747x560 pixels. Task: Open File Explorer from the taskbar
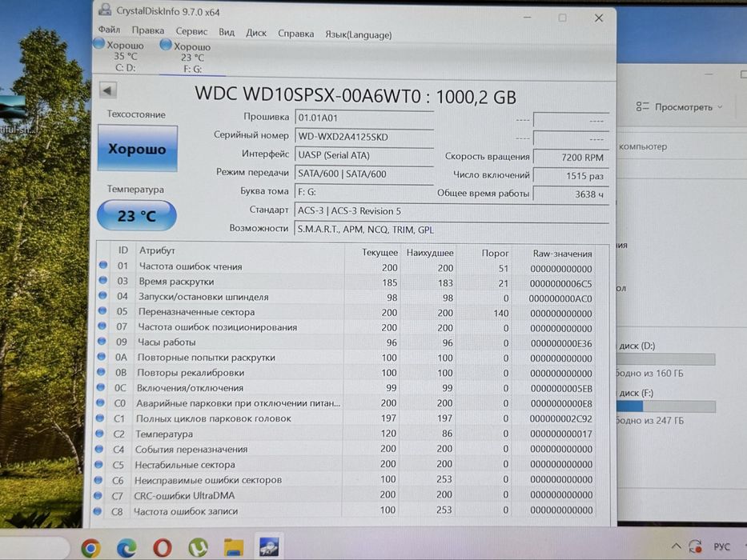click(x=234, y=548)
